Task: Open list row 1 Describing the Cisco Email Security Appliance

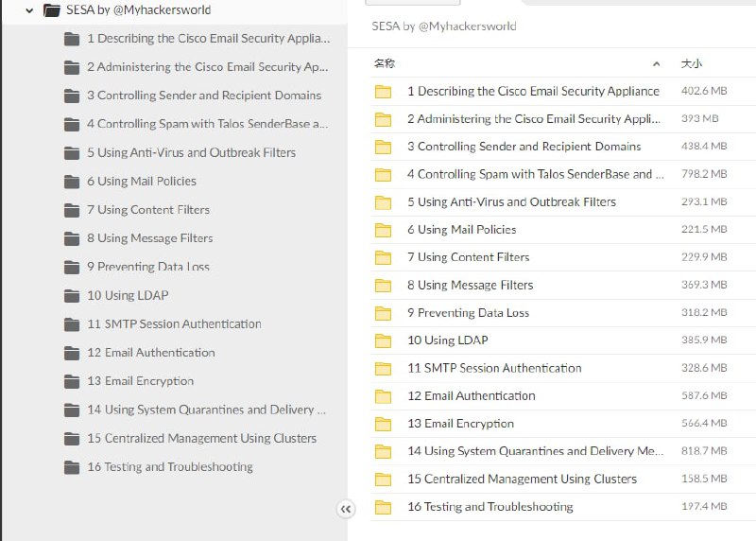Action: tap(563, 91)
